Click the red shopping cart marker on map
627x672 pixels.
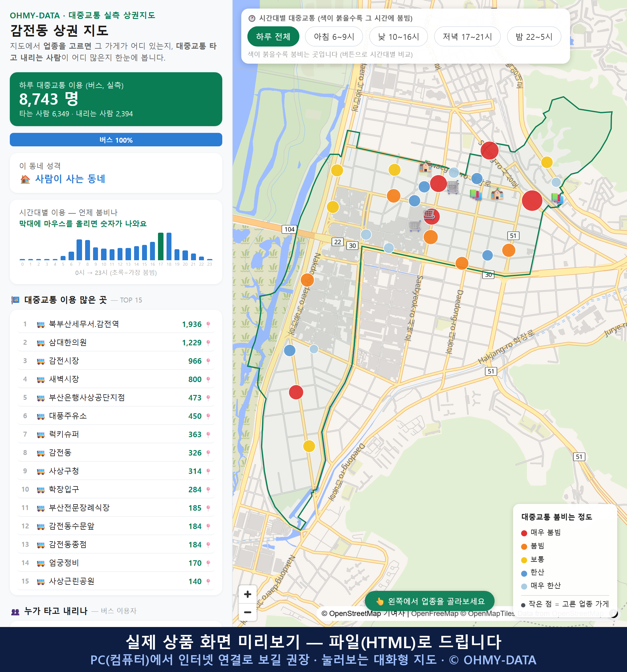point(429,214)
